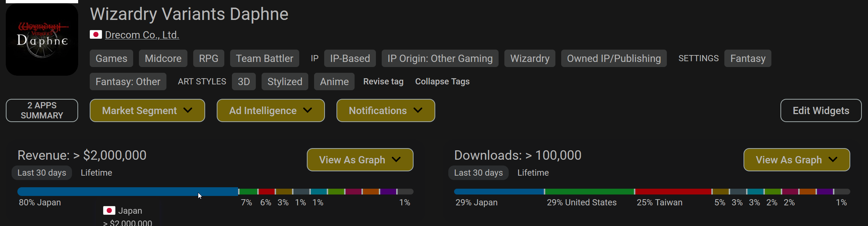Screen dimensions: 868x226
Task: Click the Revenue: > $2,000,000 heading
Action: [x=82, y=155]
